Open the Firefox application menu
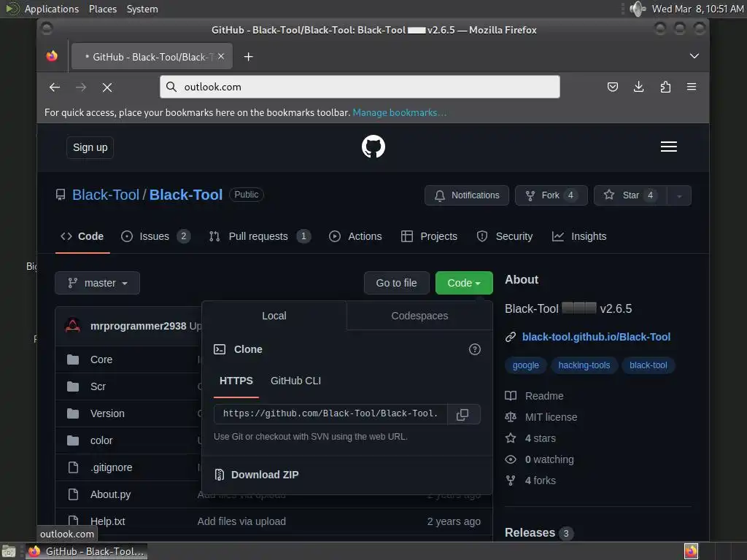747x560 pixels. point(692,87)
